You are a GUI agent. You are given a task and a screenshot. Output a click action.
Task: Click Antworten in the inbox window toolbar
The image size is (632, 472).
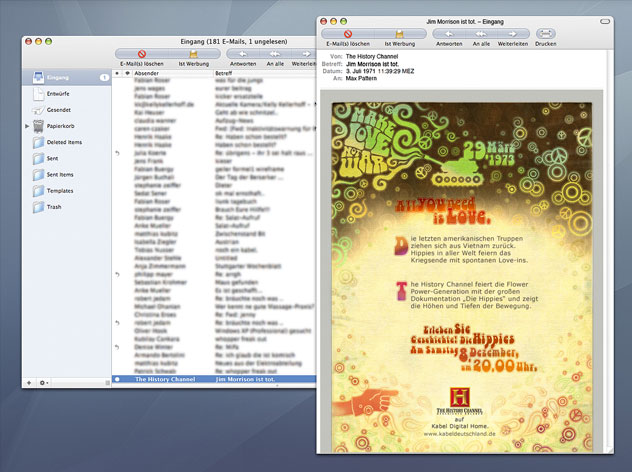click(243, 54)
